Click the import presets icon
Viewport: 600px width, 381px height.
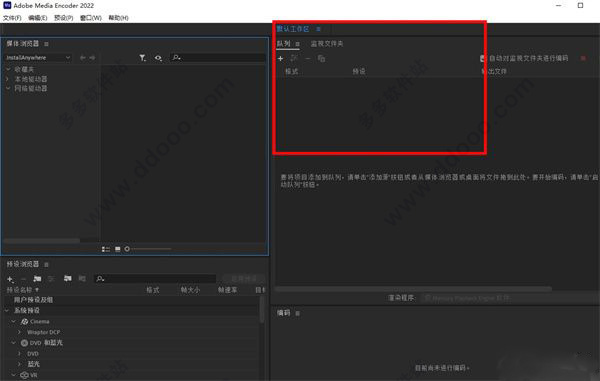coord(67,278)
